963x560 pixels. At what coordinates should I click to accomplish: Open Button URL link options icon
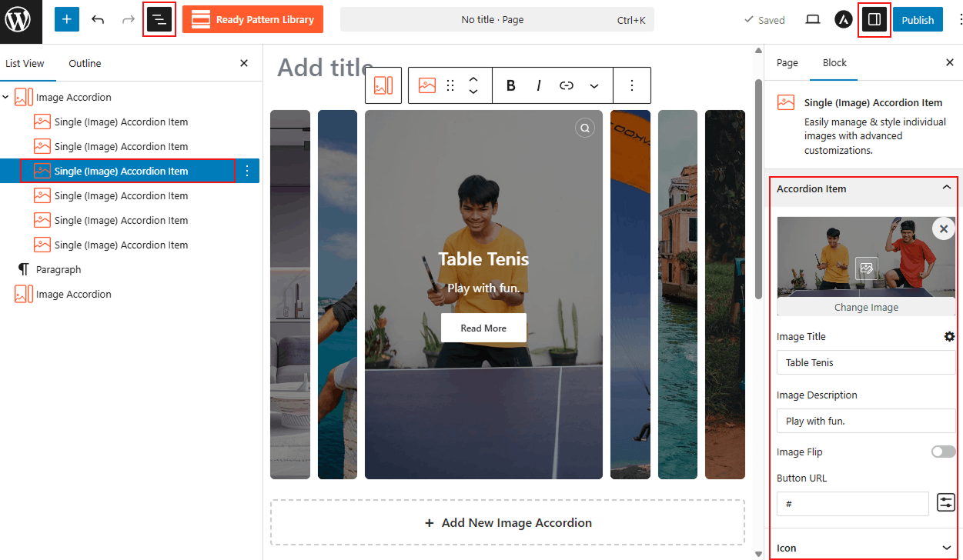click(945, 503)
